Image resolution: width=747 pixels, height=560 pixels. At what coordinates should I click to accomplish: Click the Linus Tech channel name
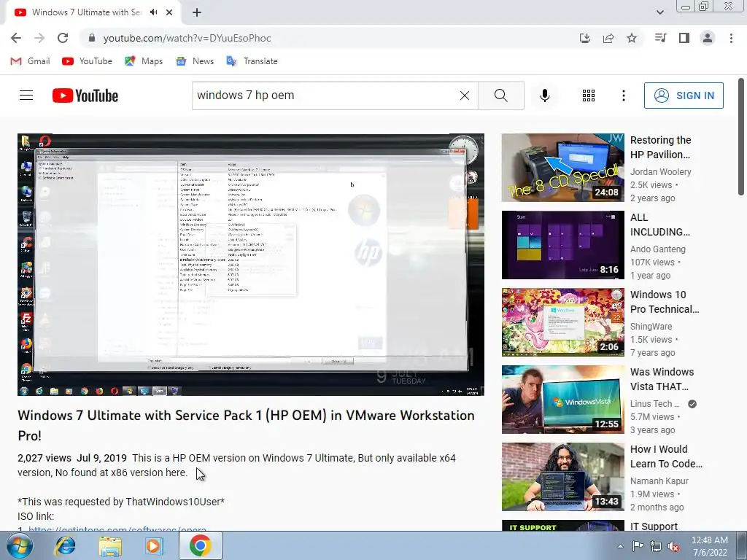(654, 404)
